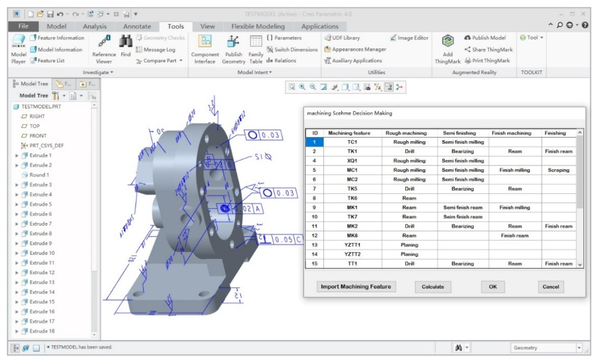Screen dimensions: 596x364
Task: Click the table's vertical scrollbar down arrow
Action: click(x=580, y=265)
